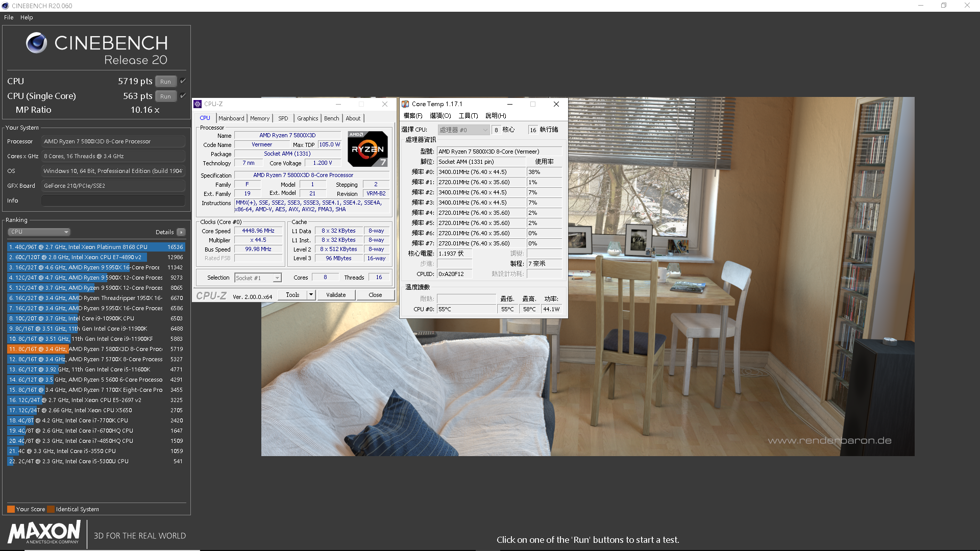Run the CPU multi-core benchmark
The height and width of the screenshot is (551, 980).
click(166, 82)
